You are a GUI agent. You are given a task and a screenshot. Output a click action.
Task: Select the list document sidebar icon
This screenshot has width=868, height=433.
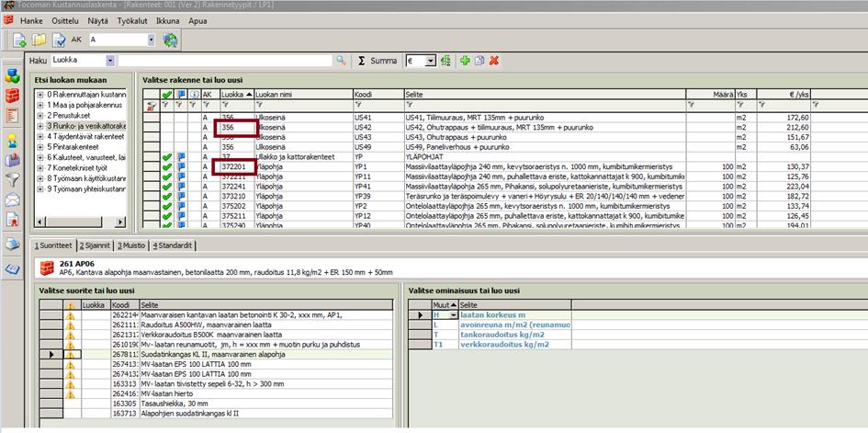12,115
